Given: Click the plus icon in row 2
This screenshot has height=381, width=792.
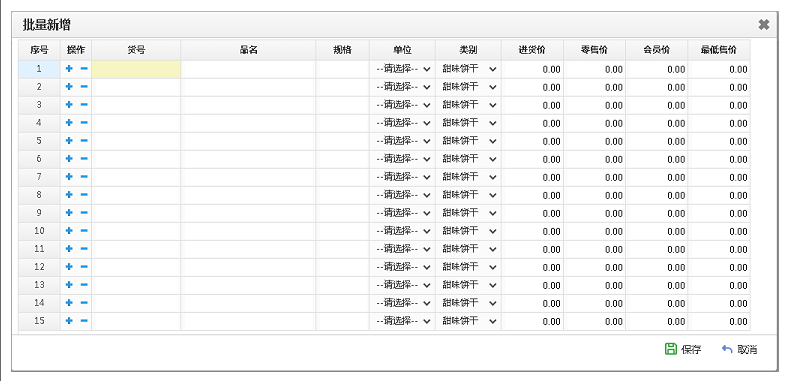Looking at the screenshot, I should coord(69,87).
